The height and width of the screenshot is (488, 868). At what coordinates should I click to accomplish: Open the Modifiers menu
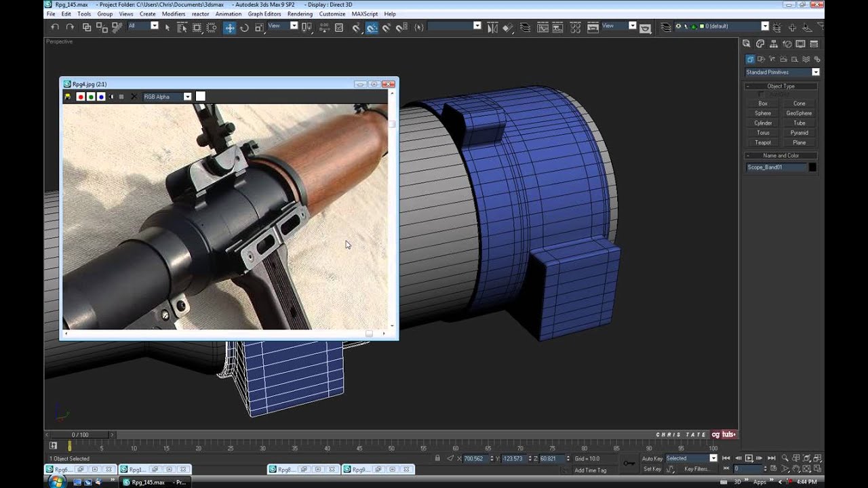point(174,14)
